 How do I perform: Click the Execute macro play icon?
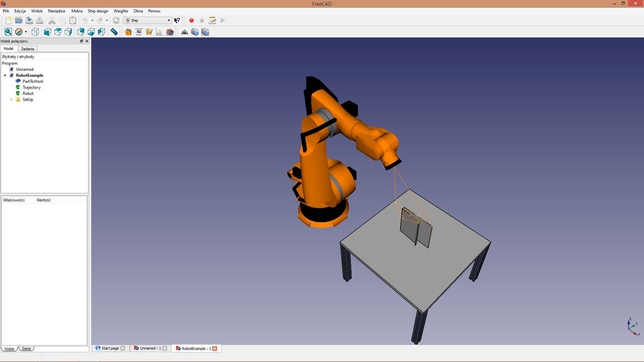[x=223, y=21]
